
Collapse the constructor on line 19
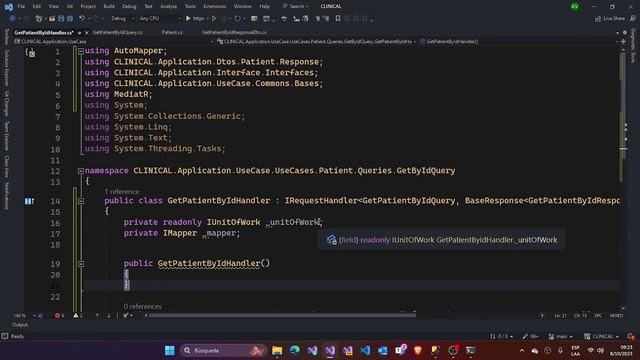[x=81, y=264]
